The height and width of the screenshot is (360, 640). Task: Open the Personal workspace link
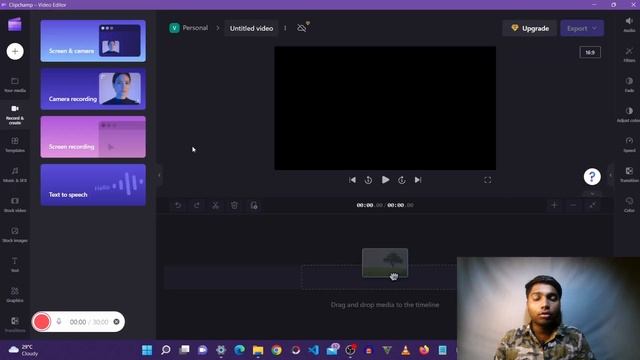(189, 28)
